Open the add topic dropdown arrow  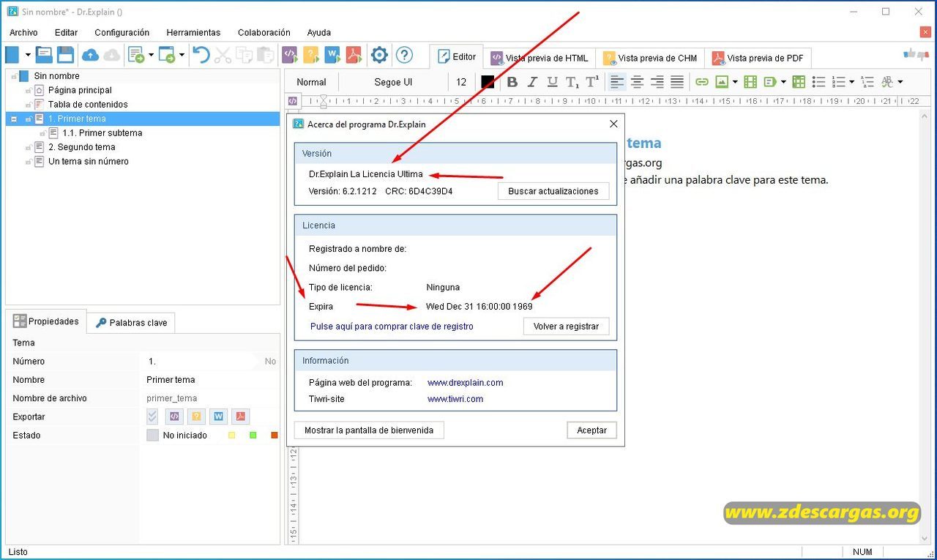point(151,55)
